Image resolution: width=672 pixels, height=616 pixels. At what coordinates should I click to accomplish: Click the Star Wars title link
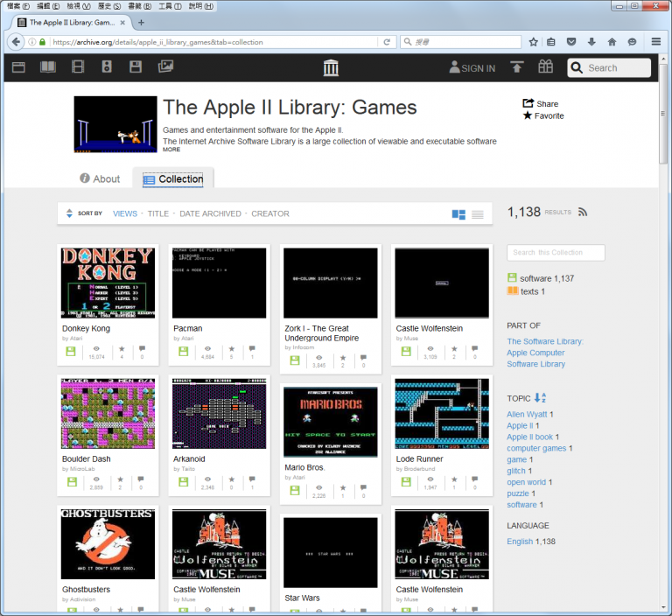(x=302, y=598)
